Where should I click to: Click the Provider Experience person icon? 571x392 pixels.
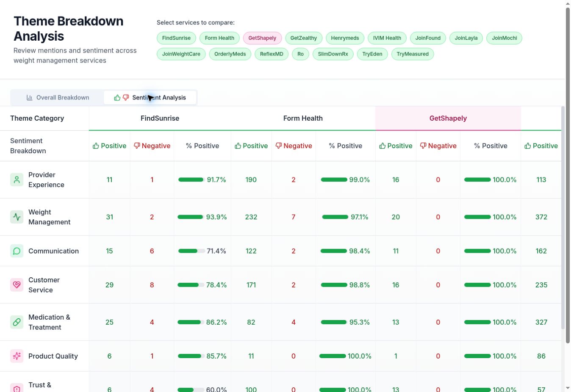tap(17, 179)
